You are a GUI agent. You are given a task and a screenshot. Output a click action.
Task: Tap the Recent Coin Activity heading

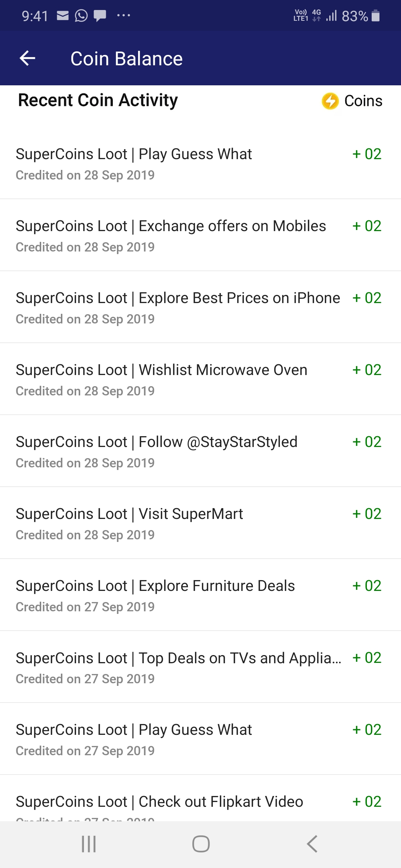click(98, 101)
